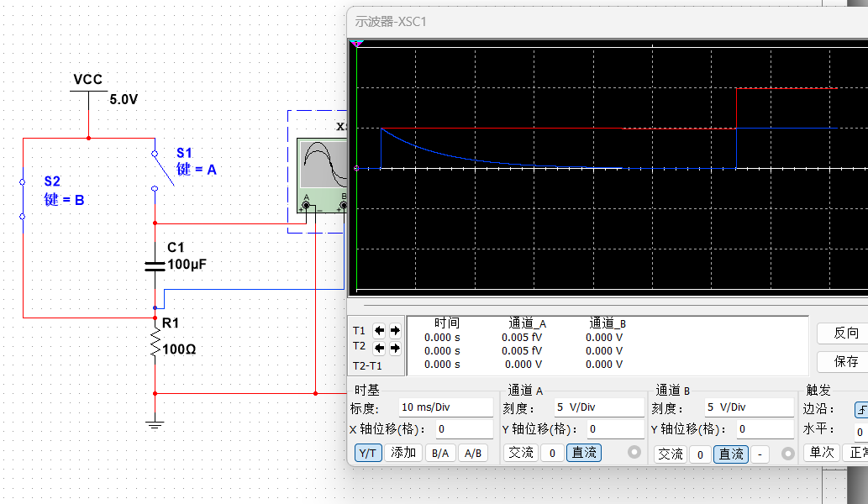Click the Channel B probe indicator circle
The height and width of the screenshot is (504, 868).
click(x=787, y=454)
